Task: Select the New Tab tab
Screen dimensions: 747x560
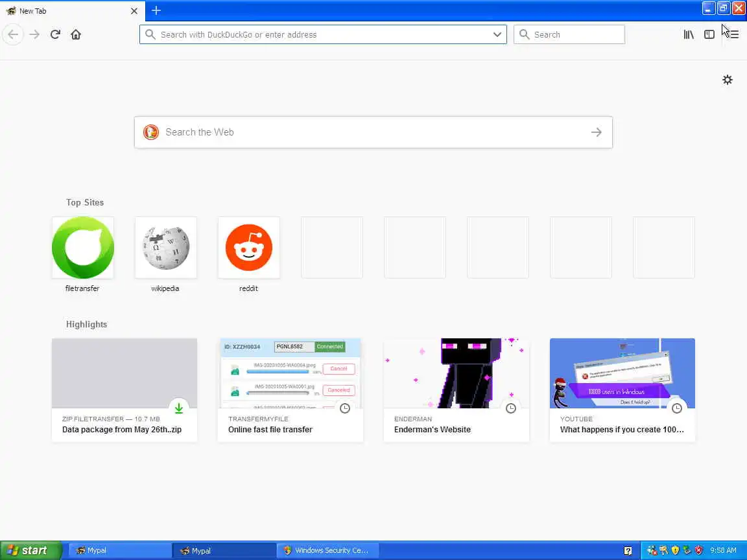Action: (73, 10)
